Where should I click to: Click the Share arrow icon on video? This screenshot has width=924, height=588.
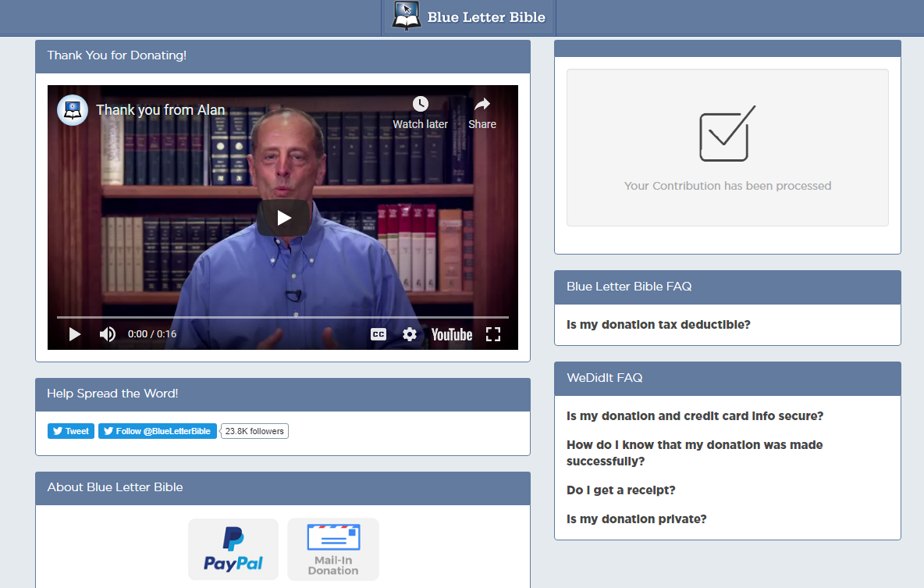click(482, 105)
